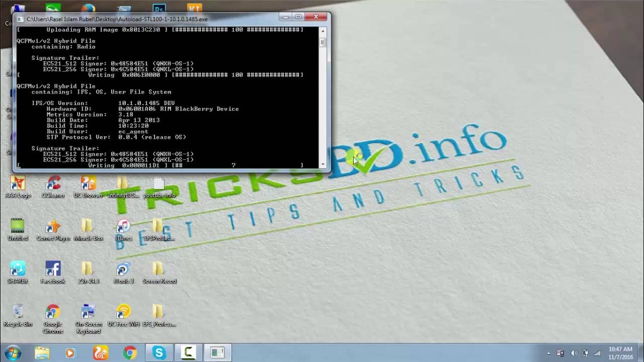Open the clock showing 10:47 AM
Image resolution: width=644 pixels, height=362 pixels.
click(620, 353)
